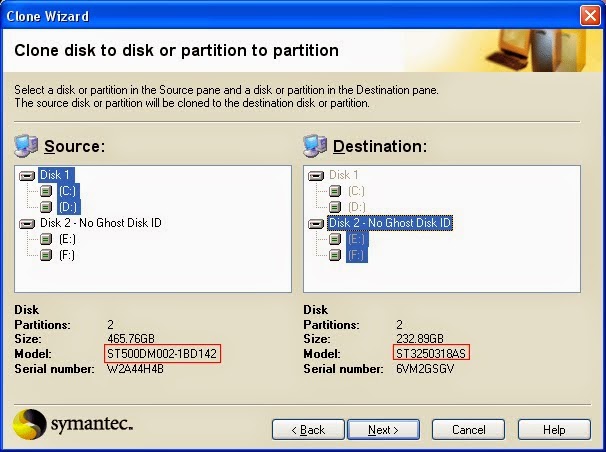Screen dimensions: 606x452
Task: Select Disk 1 in the Source tree
Action: pyautogui.click(x=56, y=175)
